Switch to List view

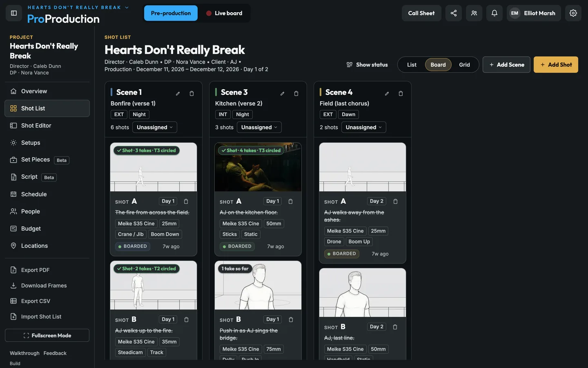(412, 65)
